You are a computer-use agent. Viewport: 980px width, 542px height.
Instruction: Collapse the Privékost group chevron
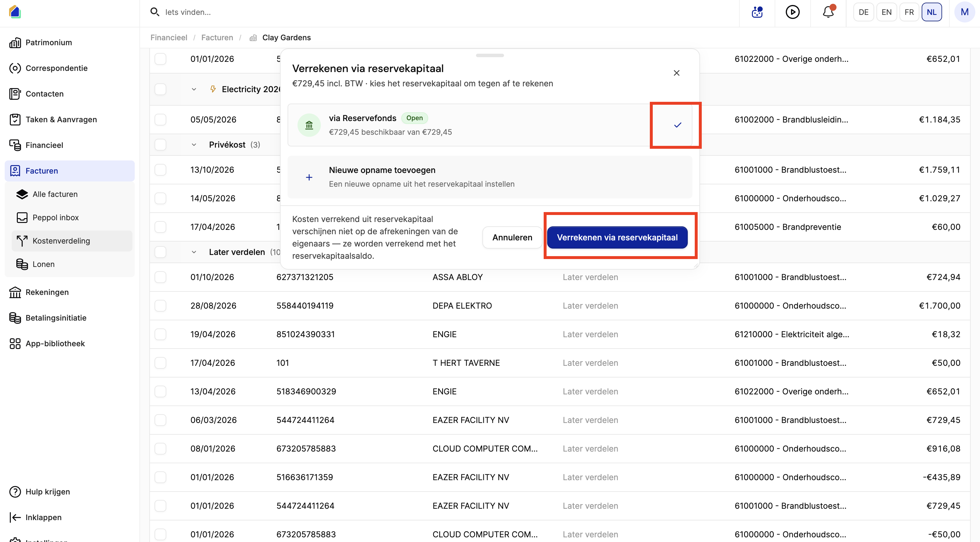[194, 145]
